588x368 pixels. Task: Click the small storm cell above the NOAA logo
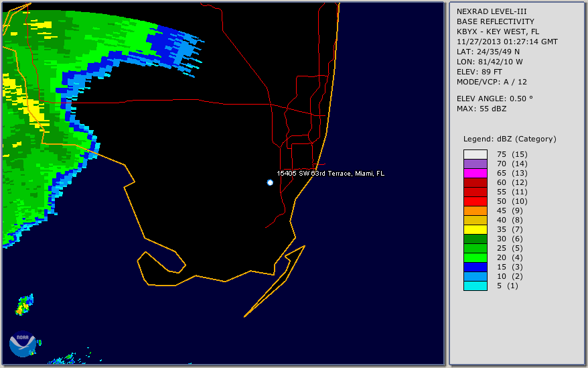[x=25, y=304]
